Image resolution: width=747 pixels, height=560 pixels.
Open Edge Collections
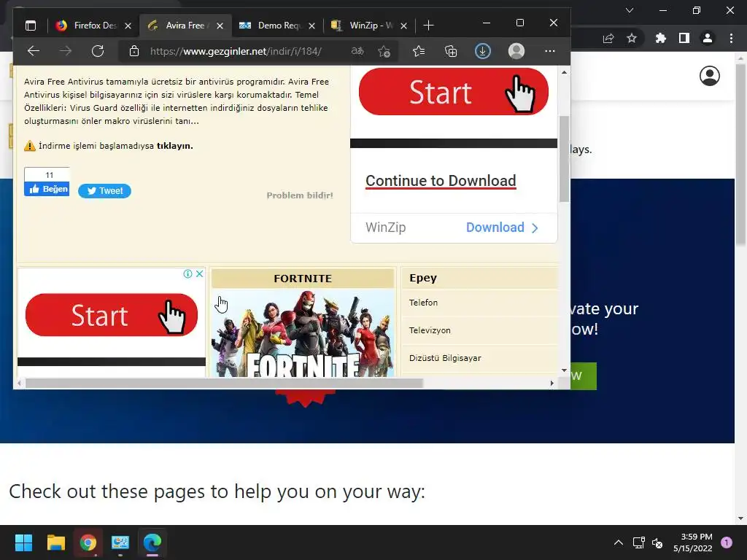pyautogui.click(x=451, y=51)
